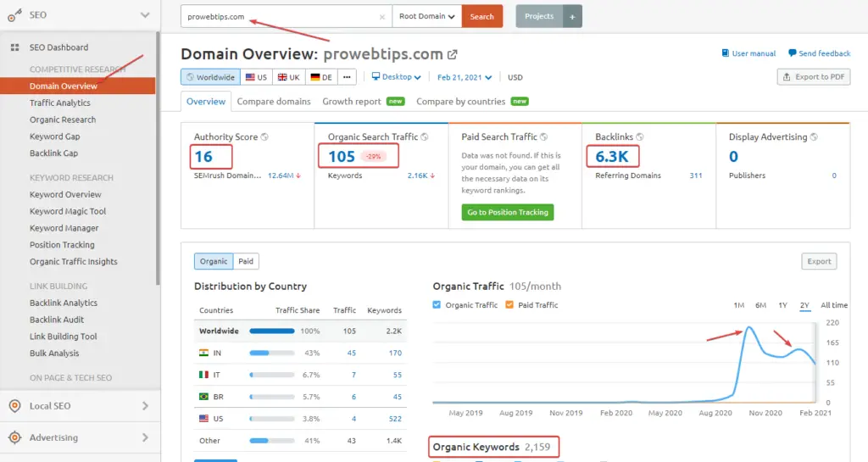
Task: Select the US database button
Action: 256,77
